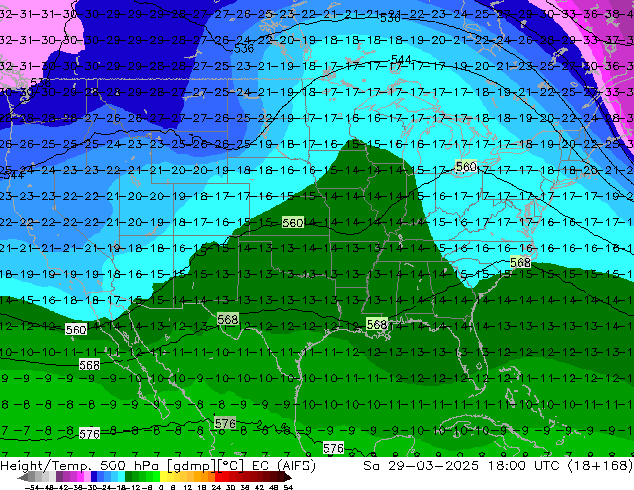
Task: Click the 576 label over the Pacific
Action: 89,434
